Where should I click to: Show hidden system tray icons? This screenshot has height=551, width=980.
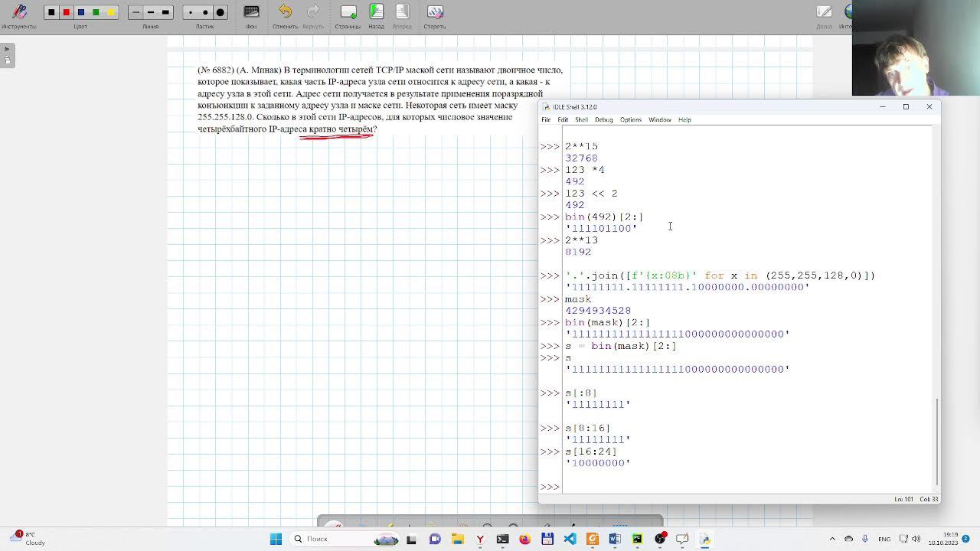click(832, 539)
